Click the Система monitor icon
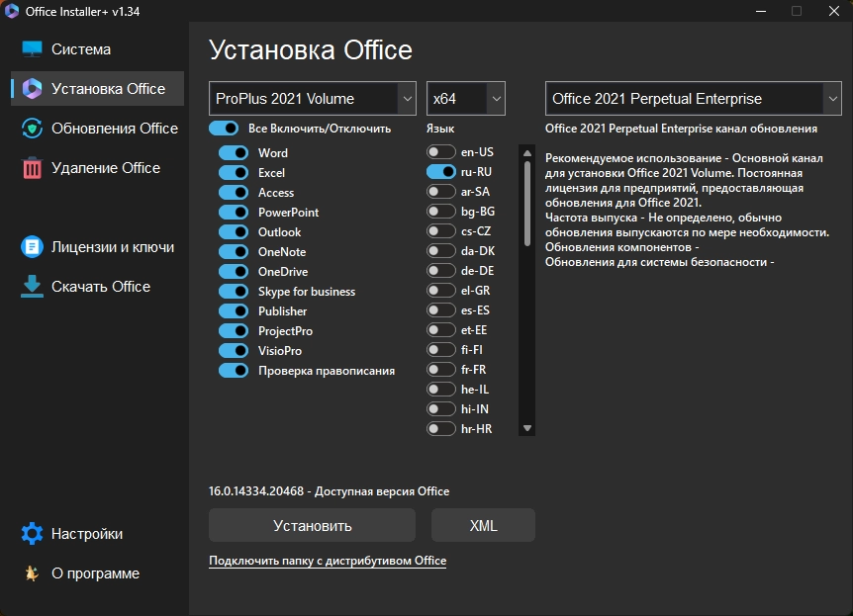853x616 pixels. point(33,49)
